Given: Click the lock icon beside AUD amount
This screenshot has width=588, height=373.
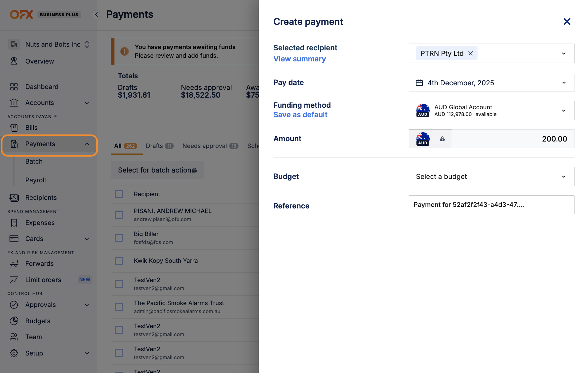Looking at the screenshot, I should 442,139.
